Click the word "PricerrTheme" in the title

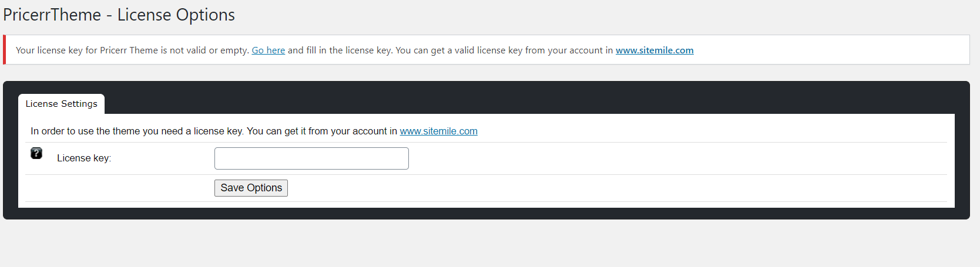[x=52, y=15]
